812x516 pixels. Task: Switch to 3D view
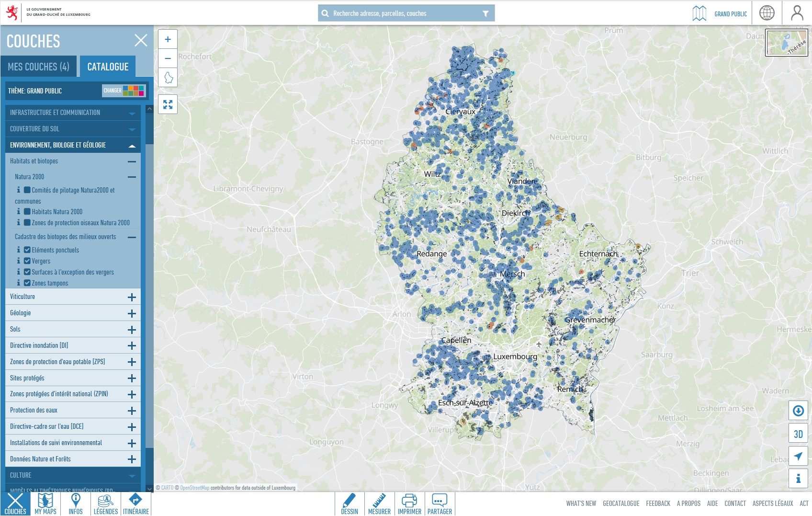(798, 434)
